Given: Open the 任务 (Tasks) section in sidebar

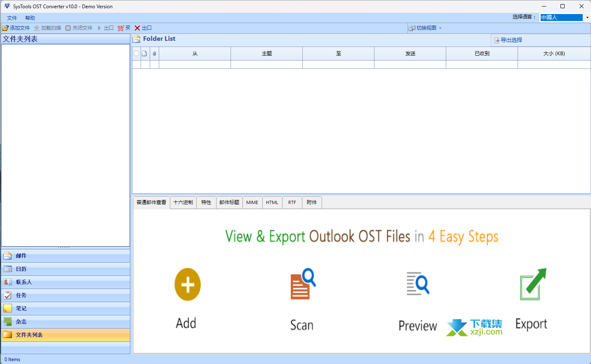Looking at the screenshot, I should coord(66,296).
